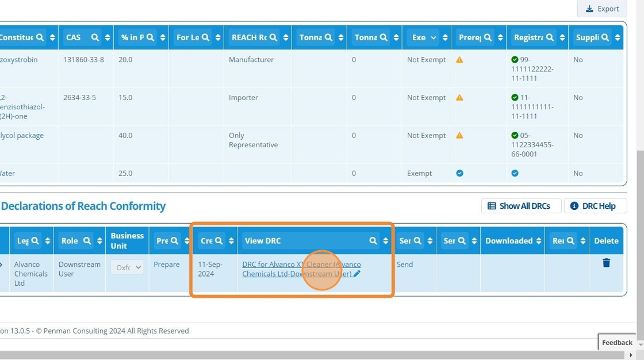Sort the Registra column
The height and width of the screenshot is (360, 644).
(x=562, y=37)
